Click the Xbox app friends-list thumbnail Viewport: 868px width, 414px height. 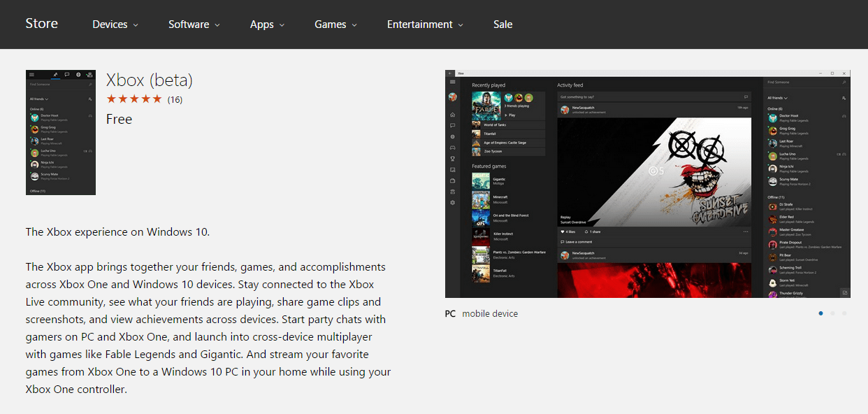[61, 132]
